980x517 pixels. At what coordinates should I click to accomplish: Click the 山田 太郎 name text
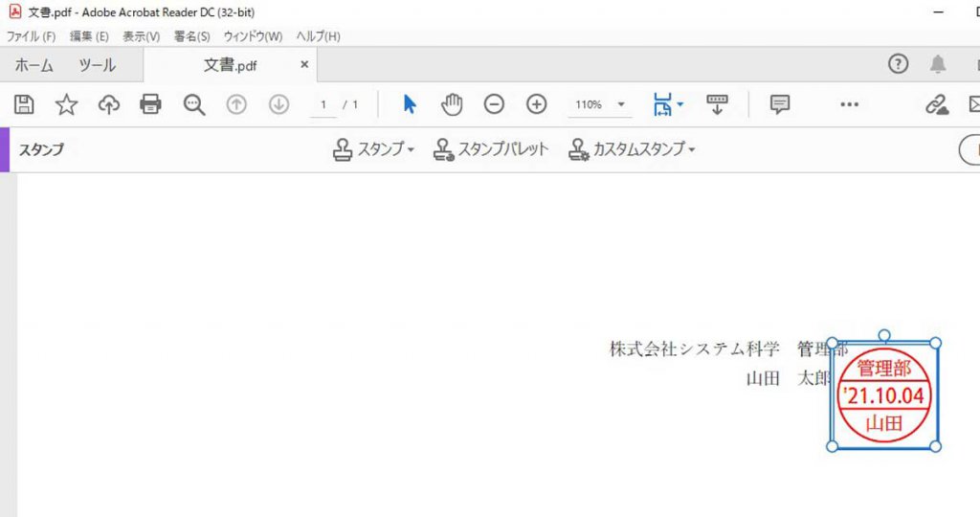(x=789, y=378)
